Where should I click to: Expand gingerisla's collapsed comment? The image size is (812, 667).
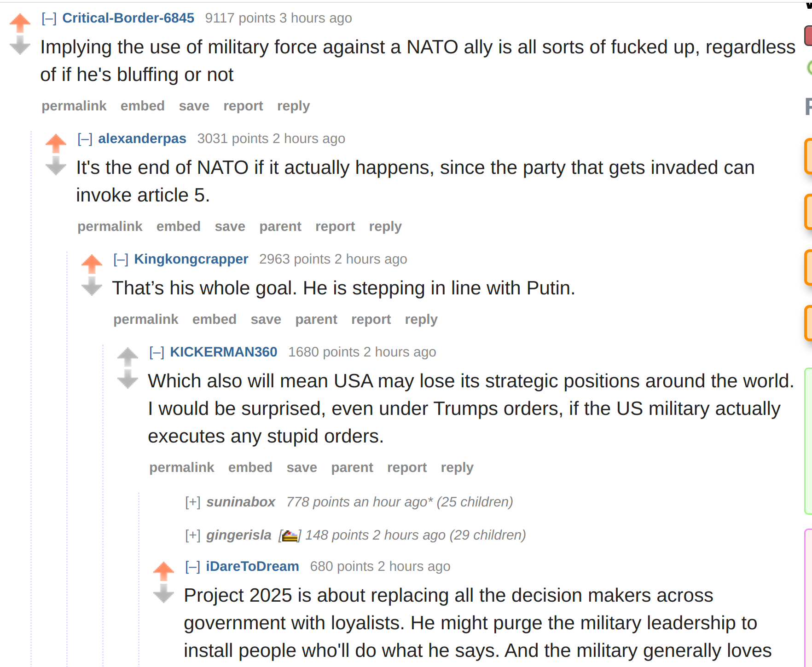click(192, 535)
